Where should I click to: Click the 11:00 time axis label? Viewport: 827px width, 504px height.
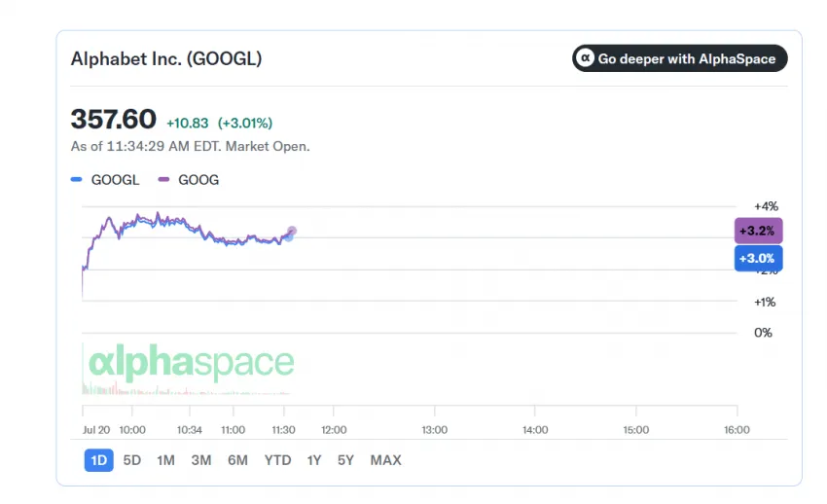tap(234, 430)
